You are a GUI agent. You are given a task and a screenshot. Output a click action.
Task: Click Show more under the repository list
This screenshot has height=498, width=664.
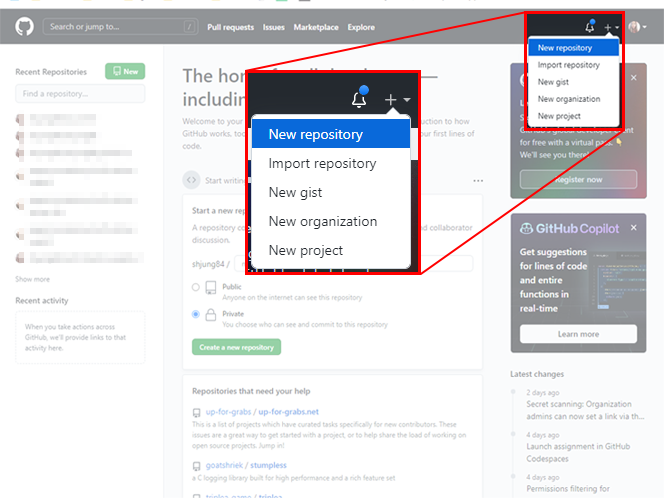tap(33, 279)
